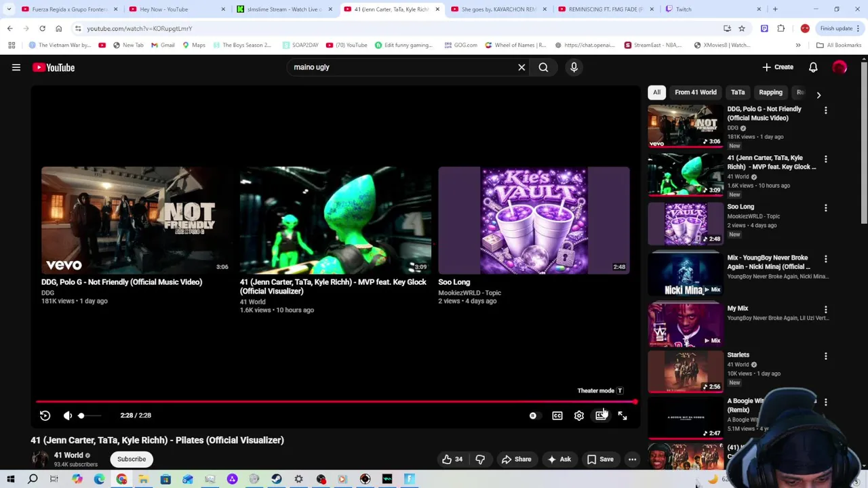Launch Steam from the taskbar
The image size is (868, 488).
[277, 479]
